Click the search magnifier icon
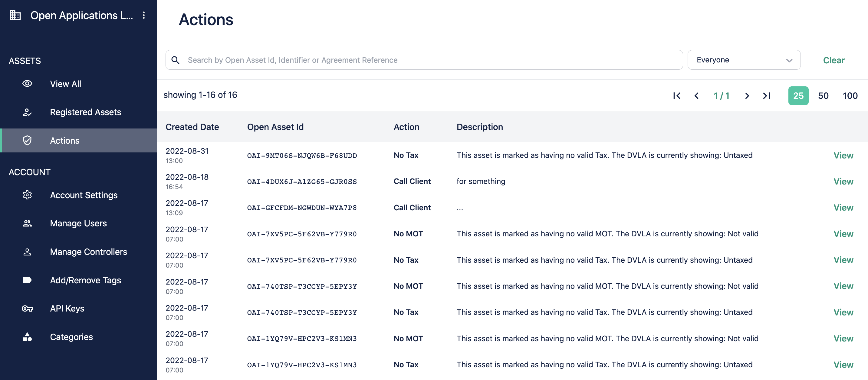This screenshot has width=868, height=380. pos(175,60)
